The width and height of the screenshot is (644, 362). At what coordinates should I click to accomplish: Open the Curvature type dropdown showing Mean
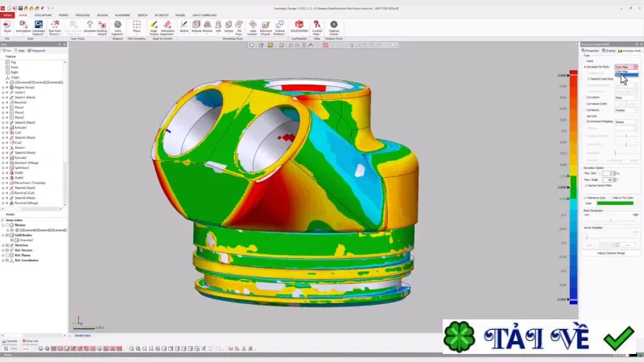[626, 97]
